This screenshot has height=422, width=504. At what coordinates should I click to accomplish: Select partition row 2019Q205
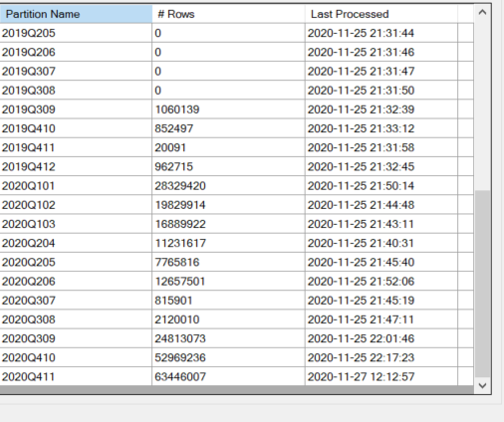237,33
